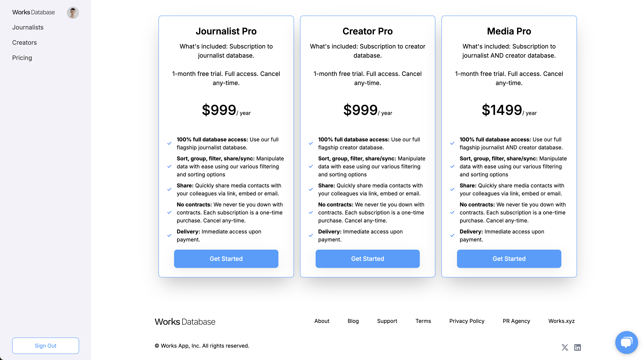Sign out of the account
644x360 pixels.
pos(45,346)
